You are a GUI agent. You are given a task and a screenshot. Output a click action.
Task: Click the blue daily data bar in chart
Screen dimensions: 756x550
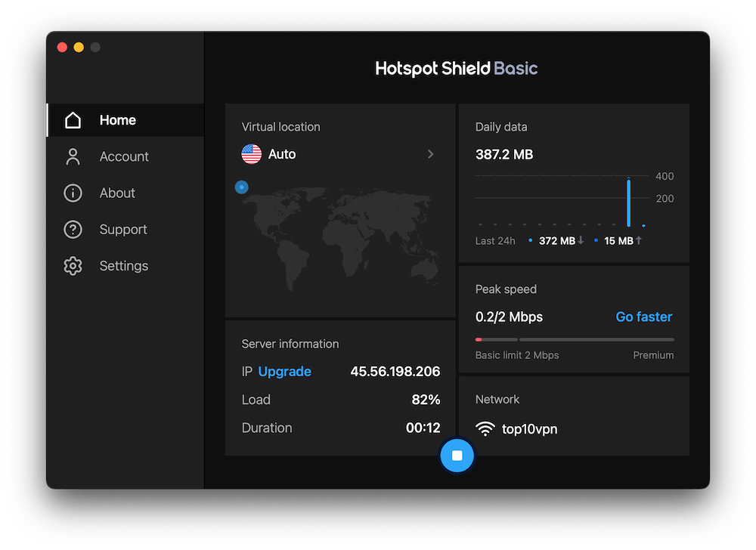(628, 202)
